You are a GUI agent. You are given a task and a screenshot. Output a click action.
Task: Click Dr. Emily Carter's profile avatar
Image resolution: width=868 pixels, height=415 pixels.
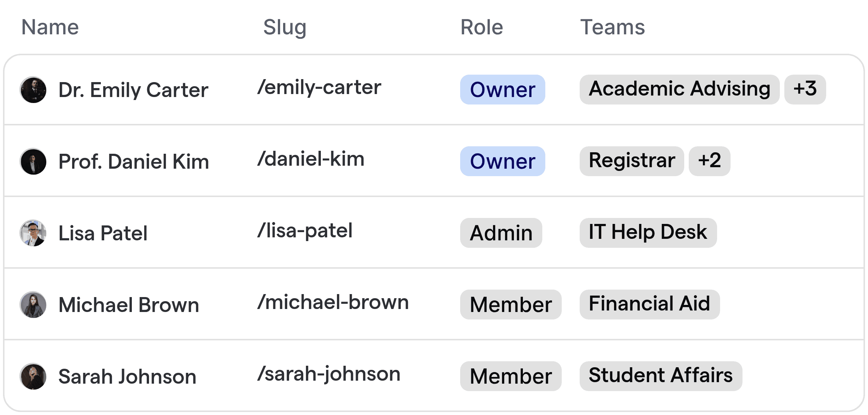click(33, 90)
